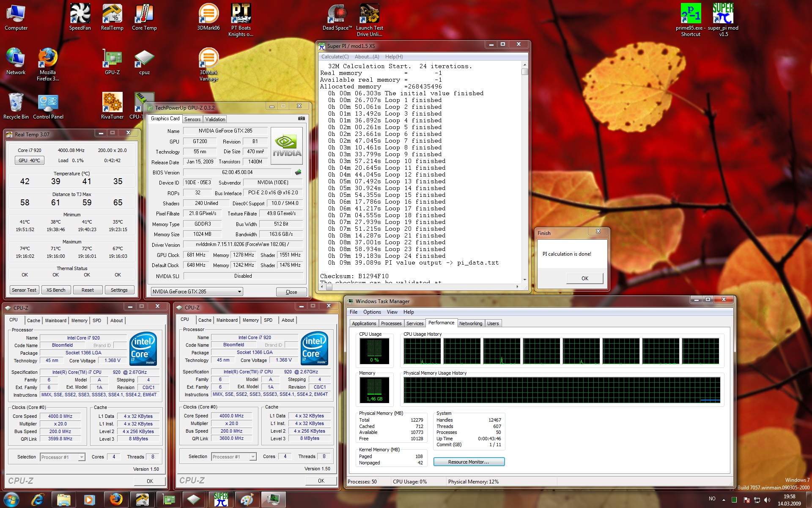Open Resource Monitor from Task Manager
Screen dimensions: 812x508
(x=469, y=462)
